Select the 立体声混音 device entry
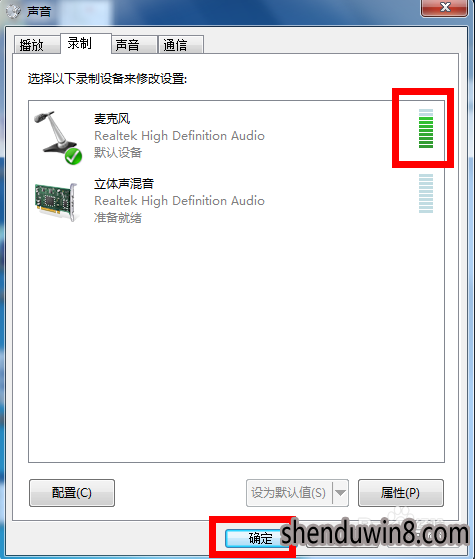 [236, 201]
